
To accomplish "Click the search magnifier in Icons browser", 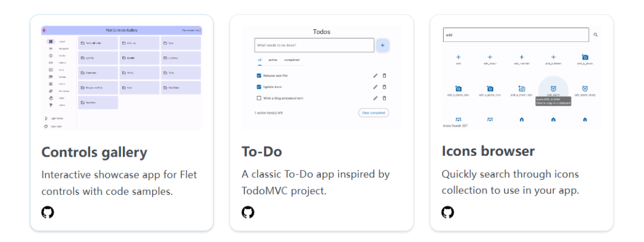I will [x=595, y=35].
